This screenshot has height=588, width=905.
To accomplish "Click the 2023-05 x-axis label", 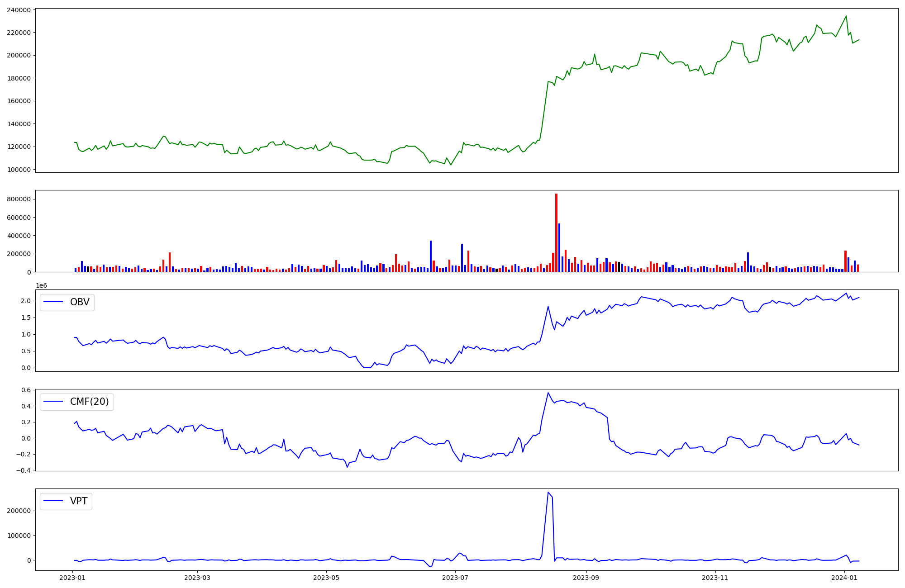I will click(x=326, y=578).
